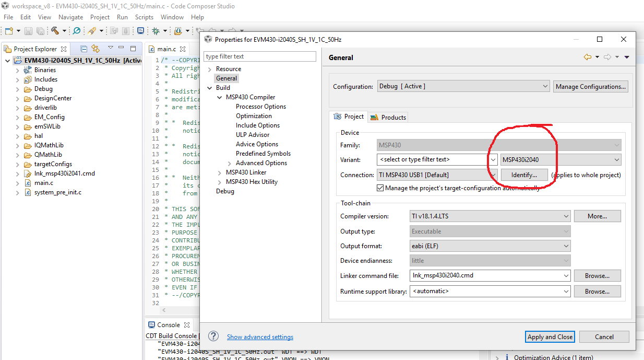Screen dimensions: 644x360
Task: Click the Flash load toolbar icon
Action: 178,31
